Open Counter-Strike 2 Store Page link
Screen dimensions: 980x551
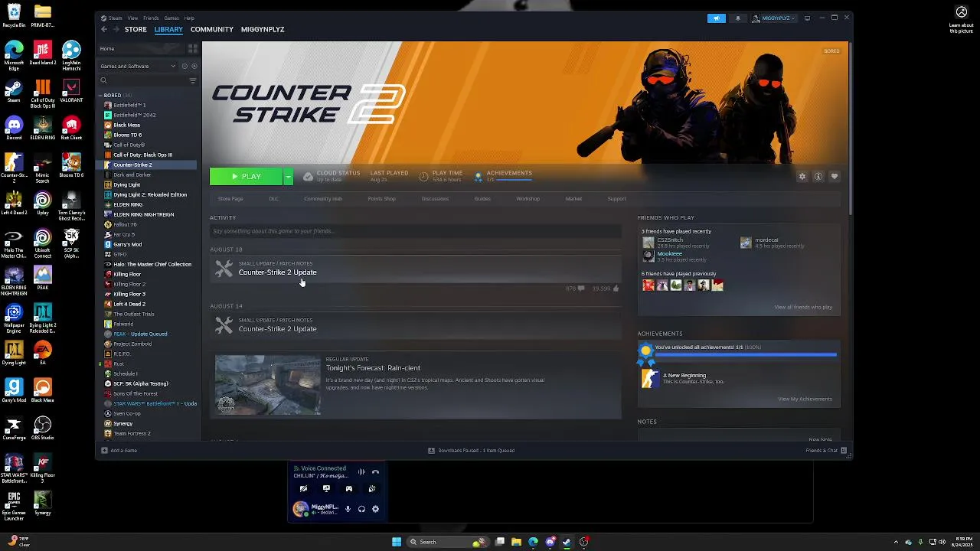click(x=230, y=199)
